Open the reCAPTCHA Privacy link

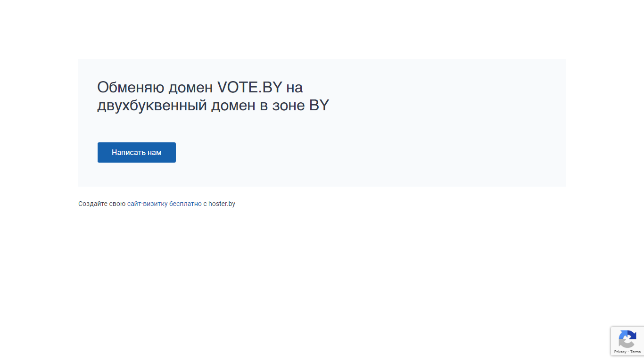(x=620, y=352)
